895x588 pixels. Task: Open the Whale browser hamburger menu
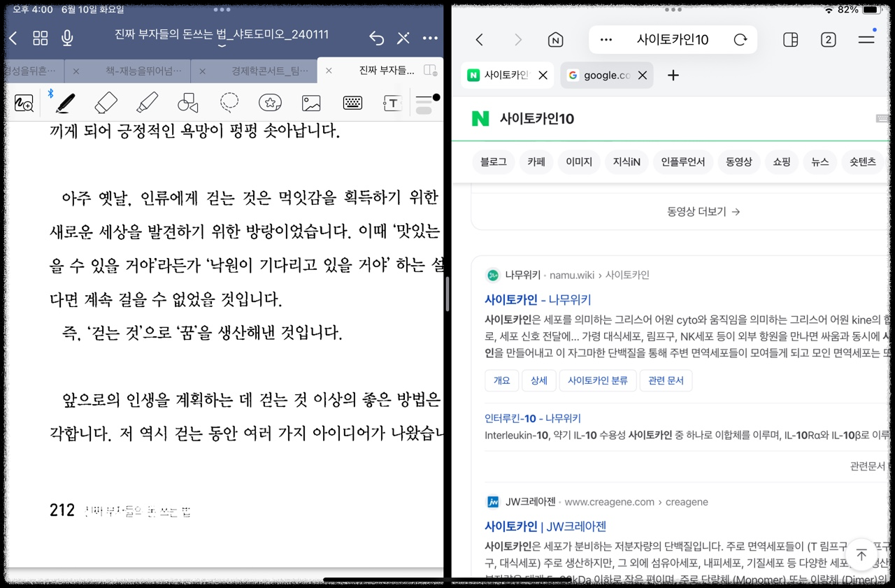(866, 40)
